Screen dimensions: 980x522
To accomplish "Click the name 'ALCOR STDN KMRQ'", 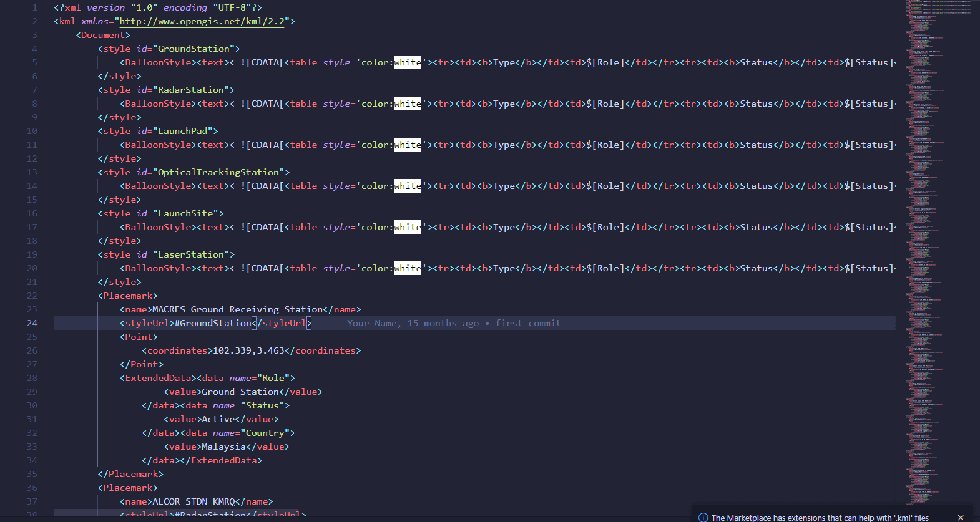I will coord(194,501).
